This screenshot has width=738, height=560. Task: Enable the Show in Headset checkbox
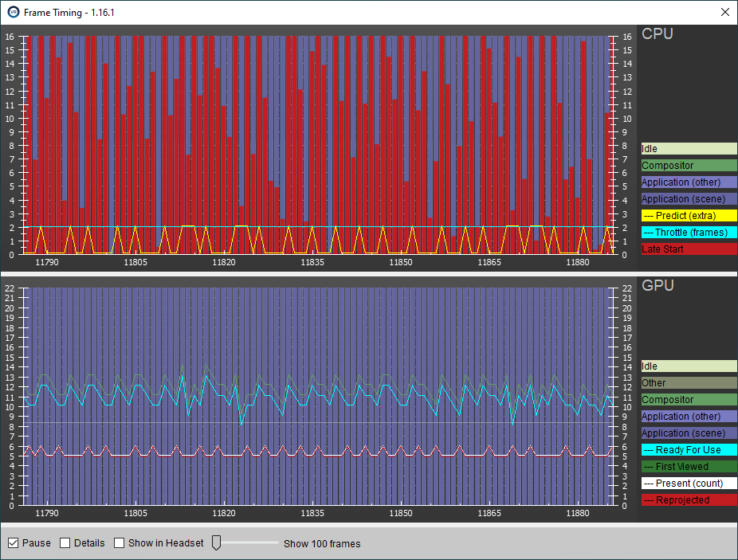pyautogui.click(x=120, y=543)
